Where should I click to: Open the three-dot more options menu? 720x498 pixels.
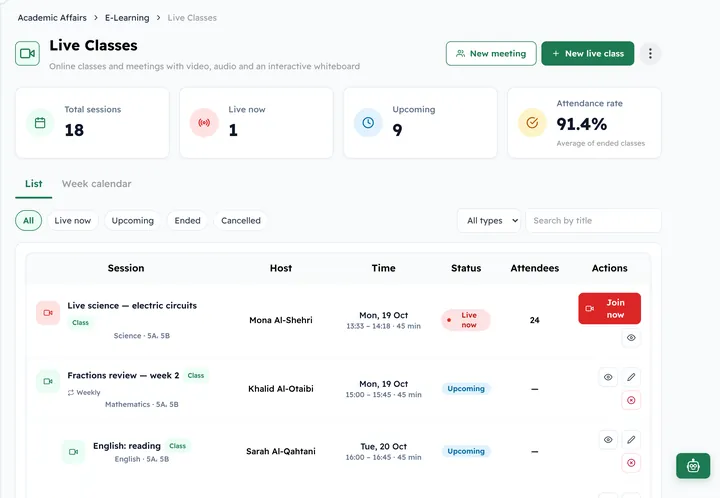coord(650,54)
